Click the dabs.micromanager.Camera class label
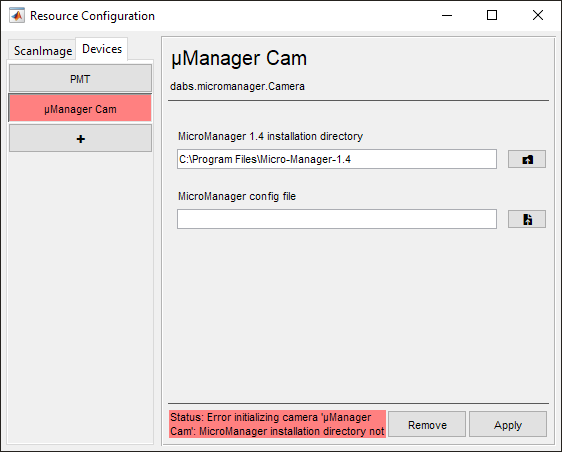Screen dimensions: 562x452 237,86
